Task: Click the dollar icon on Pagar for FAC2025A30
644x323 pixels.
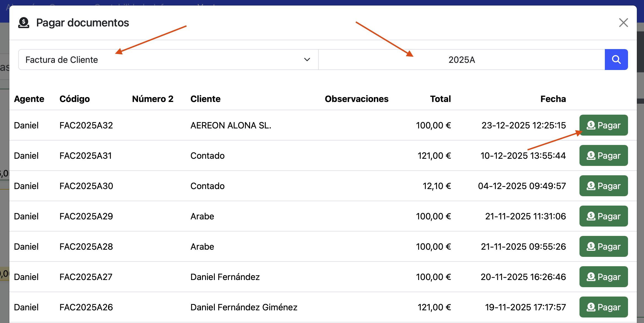Action: (591, 186)
